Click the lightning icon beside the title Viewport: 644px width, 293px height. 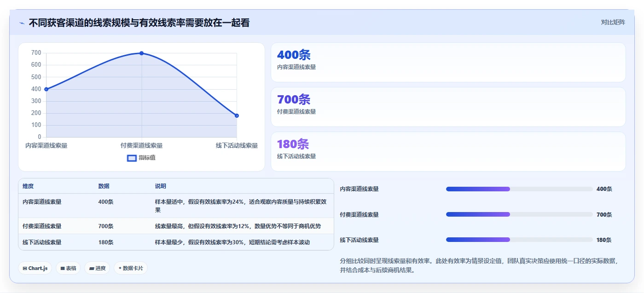coord(22,23)
